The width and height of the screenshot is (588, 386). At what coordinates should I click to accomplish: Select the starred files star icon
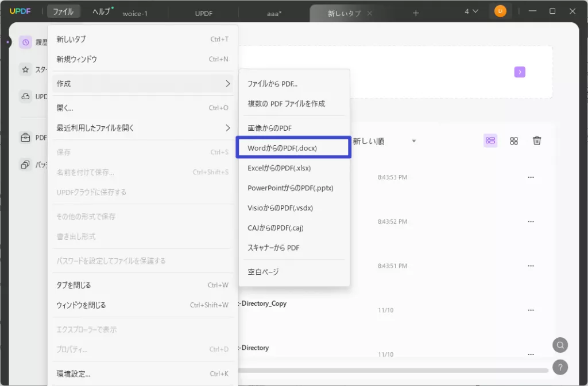click(25, 69)
